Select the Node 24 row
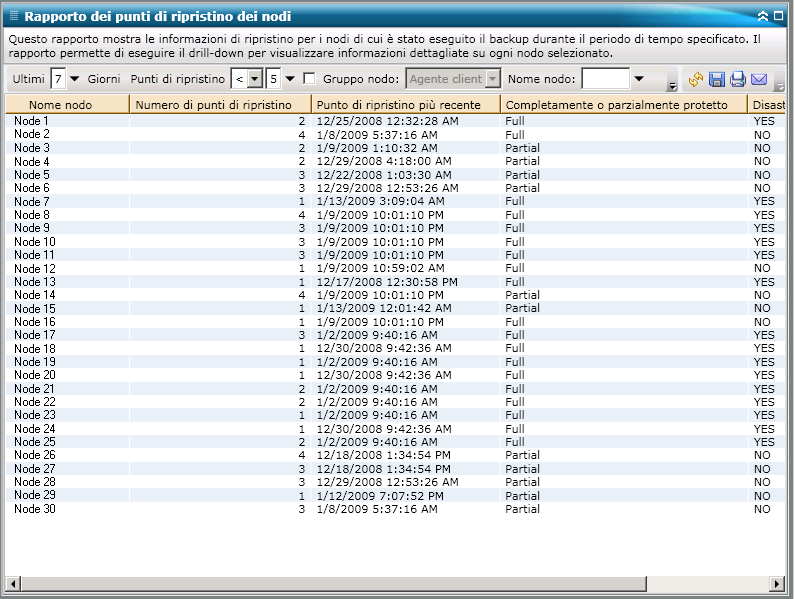Image resolution: width=795 pixels, height=599 pixels. click(395, 429)
